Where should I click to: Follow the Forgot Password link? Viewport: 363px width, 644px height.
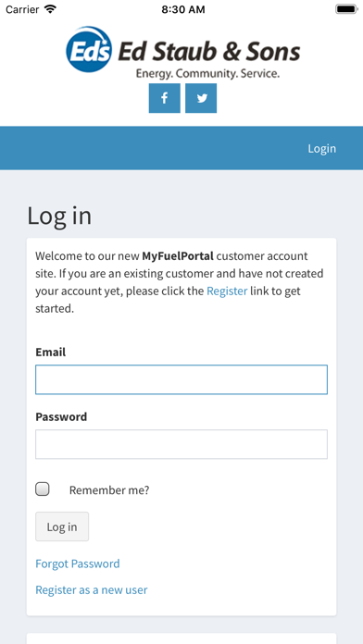[78, 563]
